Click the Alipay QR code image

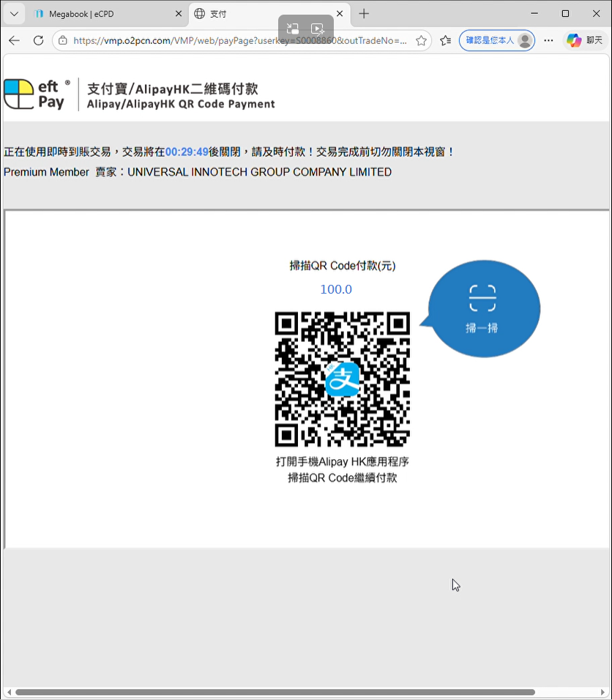(343, 379)
